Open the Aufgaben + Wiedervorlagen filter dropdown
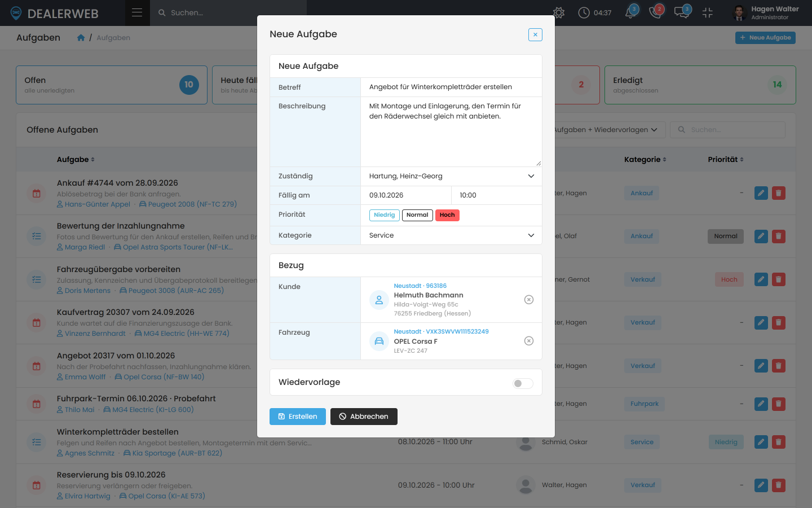 (606, 130)
